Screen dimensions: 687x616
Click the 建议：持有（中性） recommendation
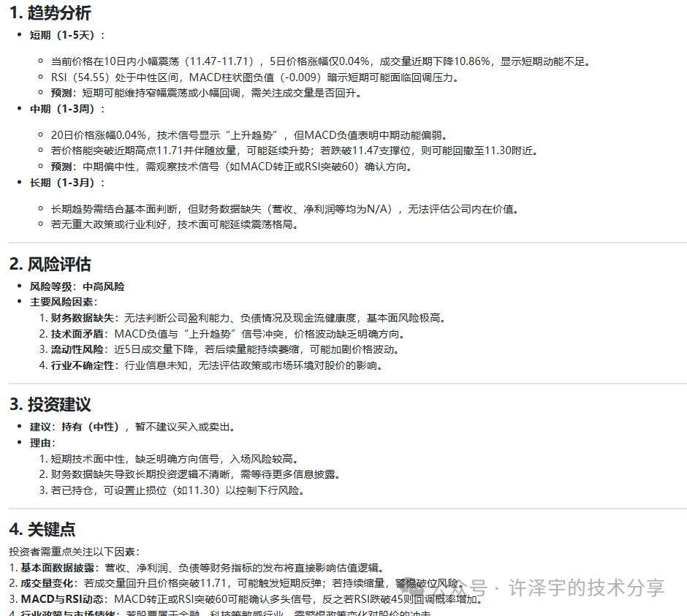coord(75,427)
